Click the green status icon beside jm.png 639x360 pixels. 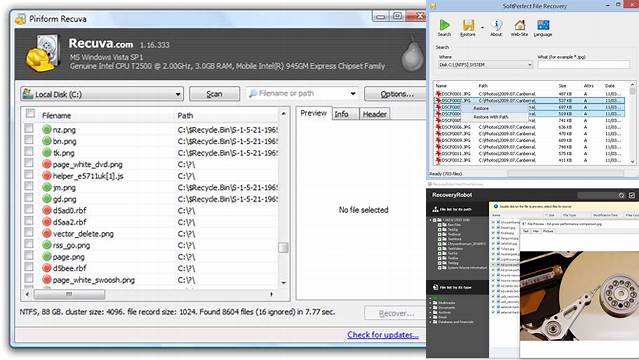coord(46,188)
